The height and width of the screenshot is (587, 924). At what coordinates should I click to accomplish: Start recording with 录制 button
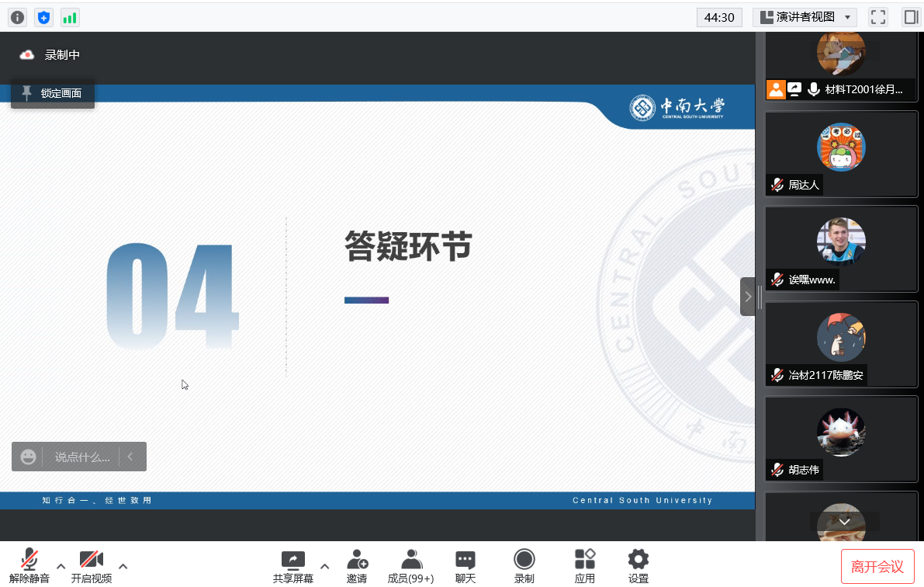[524, 566]
